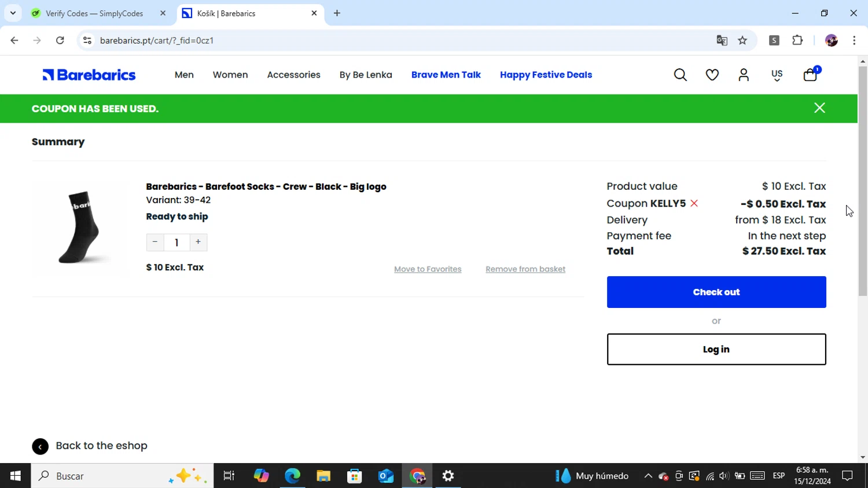Close the Košík Barebarics tab
This screenshot has height=488, width=868.
click(314, 13)
